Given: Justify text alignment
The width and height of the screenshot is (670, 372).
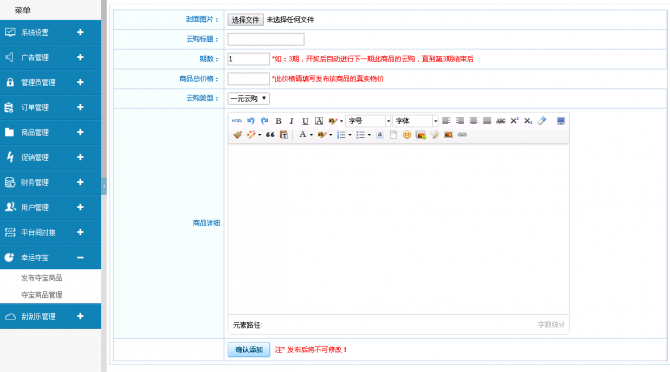Looking at the screenshot, I should 487,121.
